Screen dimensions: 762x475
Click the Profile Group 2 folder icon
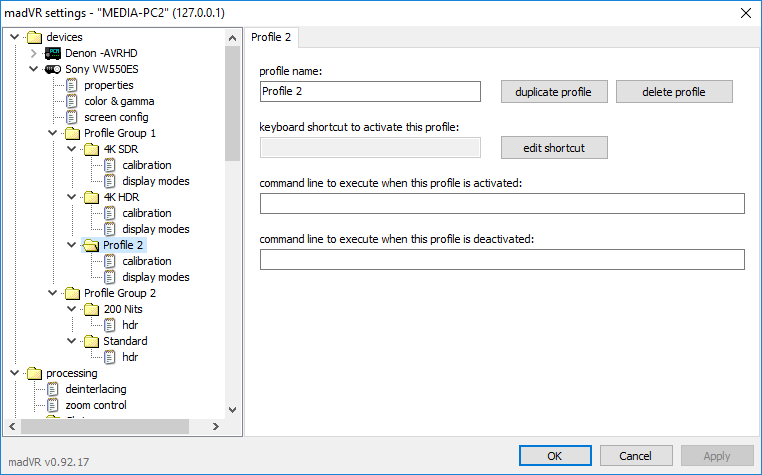72,293
